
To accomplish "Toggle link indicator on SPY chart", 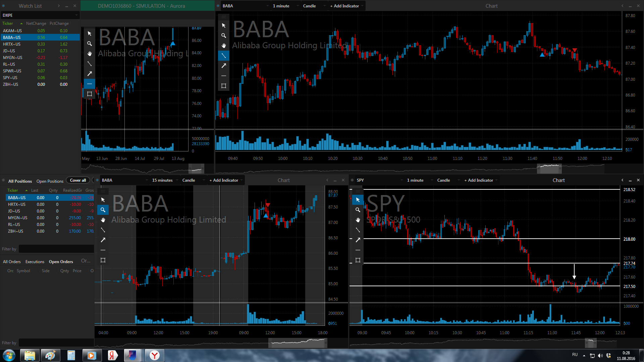I will [x=352, y=180].
